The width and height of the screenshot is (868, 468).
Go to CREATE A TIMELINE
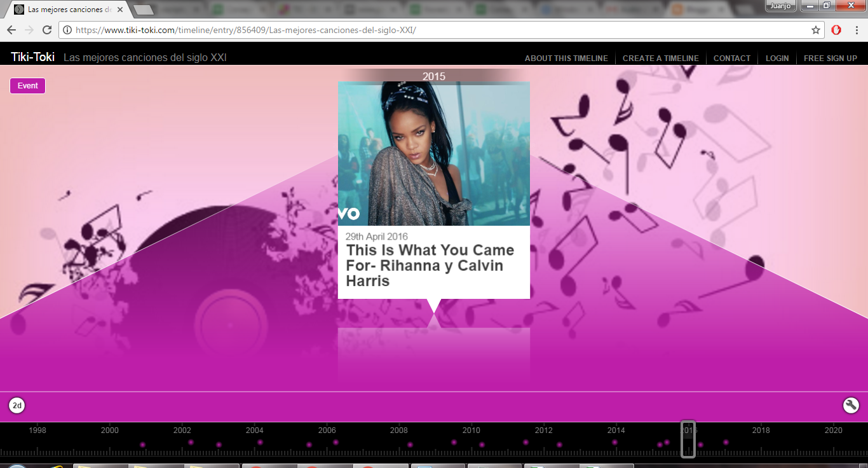(x=661, y=58)
